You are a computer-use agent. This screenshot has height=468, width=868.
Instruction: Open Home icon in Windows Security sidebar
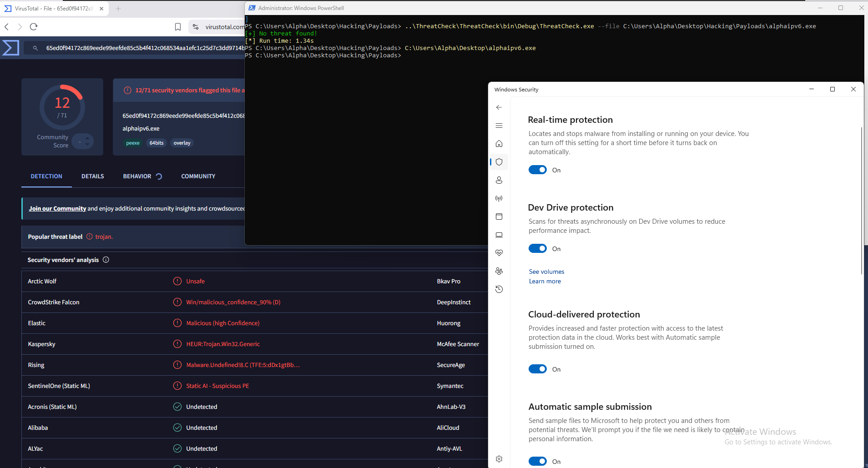click(x=499, y=144)
